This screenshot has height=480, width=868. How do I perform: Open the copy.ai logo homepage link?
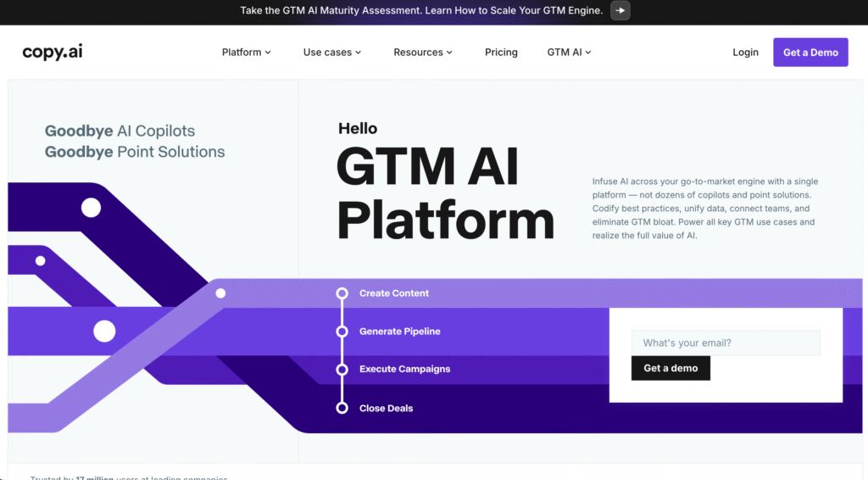[x=52, y=52]
